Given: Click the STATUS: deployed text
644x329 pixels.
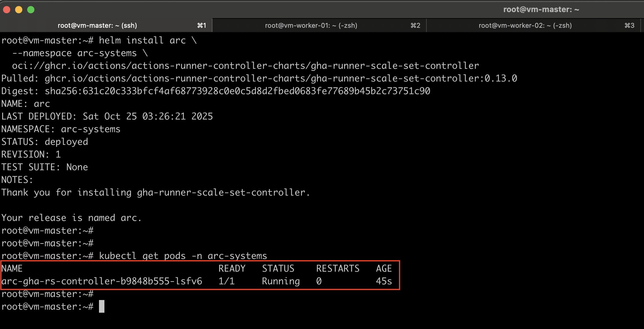Looking at the screenshot, I should (44, 142).
